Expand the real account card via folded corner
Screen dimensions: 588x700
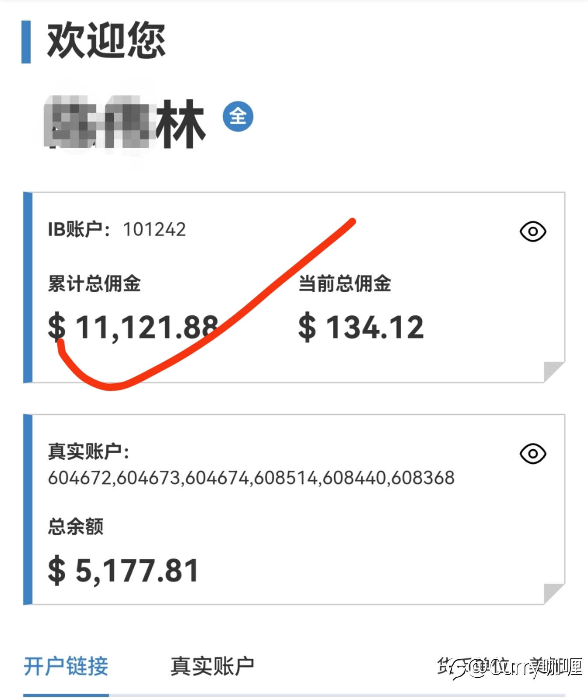coord(554,594)
